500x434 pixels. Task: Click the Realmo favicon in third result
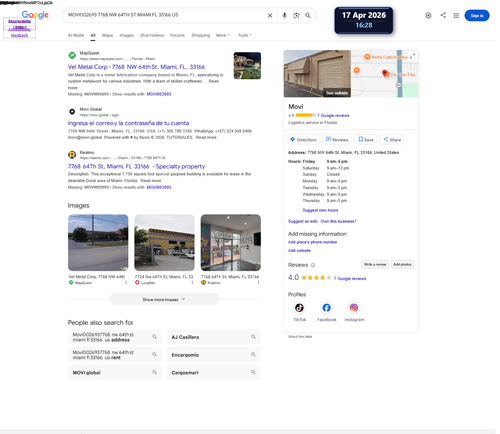(72, 156)
